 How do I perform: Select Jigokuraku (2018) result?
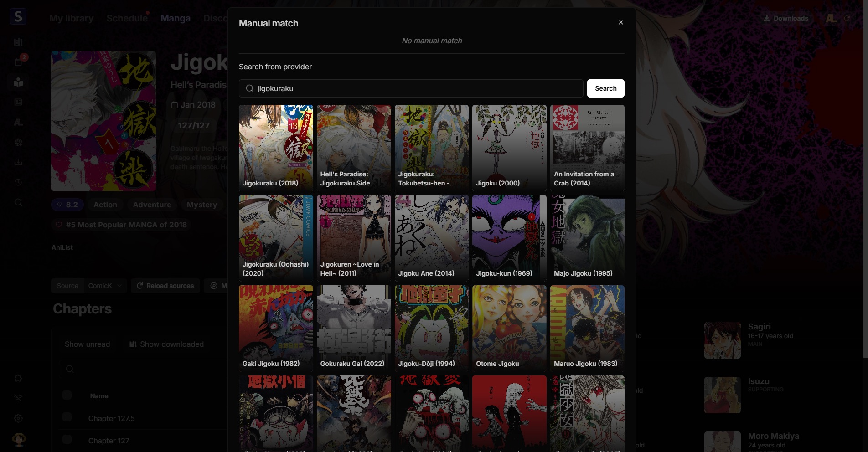tap(276, 148)
